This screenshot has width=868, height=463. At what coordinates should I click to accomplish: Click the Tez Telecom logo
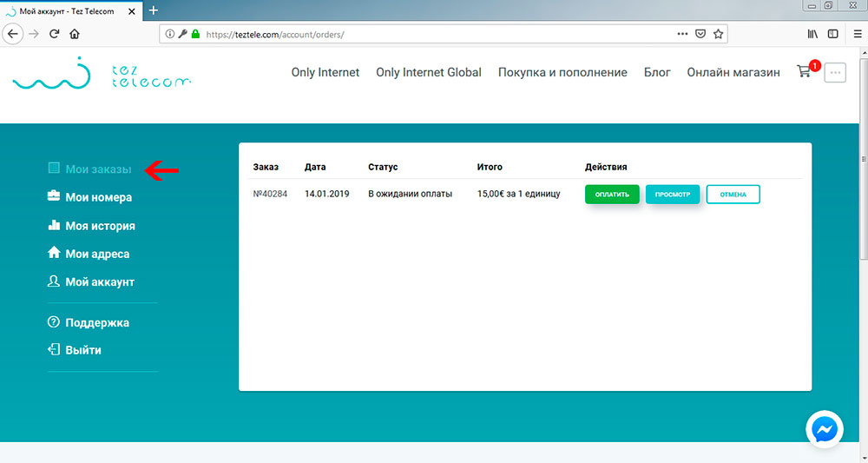102,73
